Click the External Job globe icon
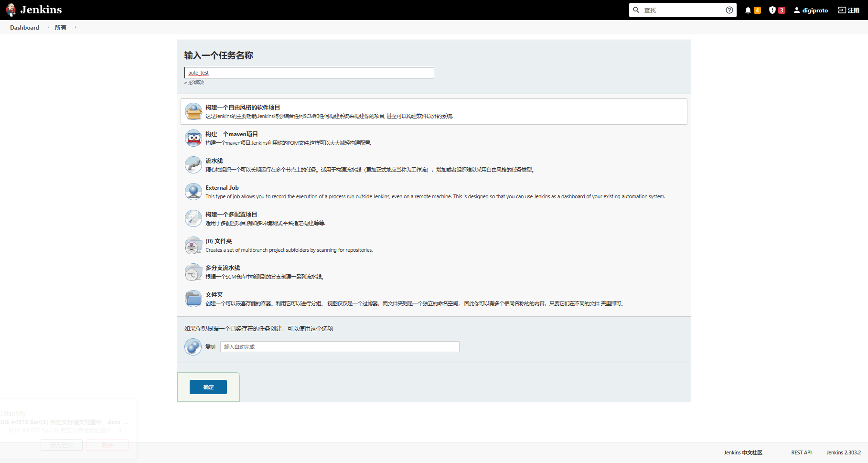The image size is (868, 463). tap(193, 191)
